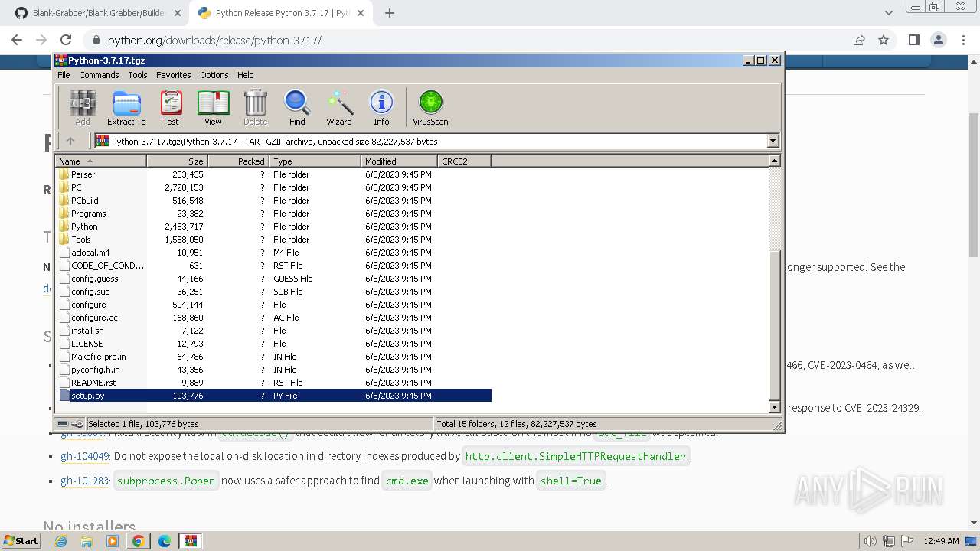Bookmark this page with the star icon
This screenshot has height=551, width=980.
point(884,40)
